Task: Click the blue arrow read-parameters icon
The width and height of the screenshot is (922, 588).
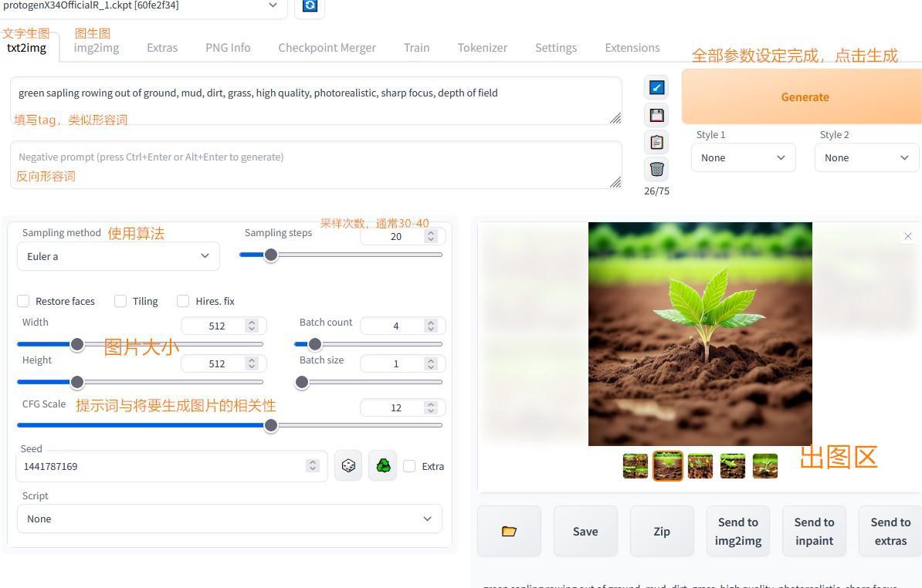Action: tap(656, 88)
